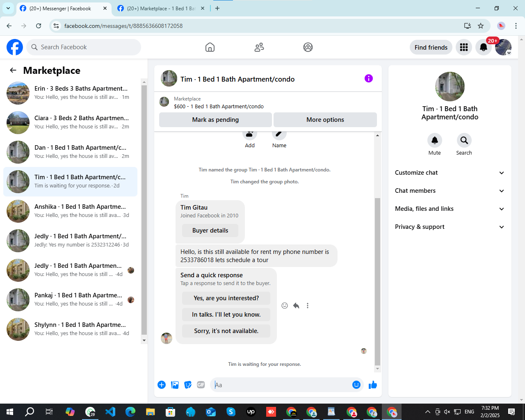Screen dimensions: 525x420
Task: Choose a sticker in composer
Action: pos(188,385)
